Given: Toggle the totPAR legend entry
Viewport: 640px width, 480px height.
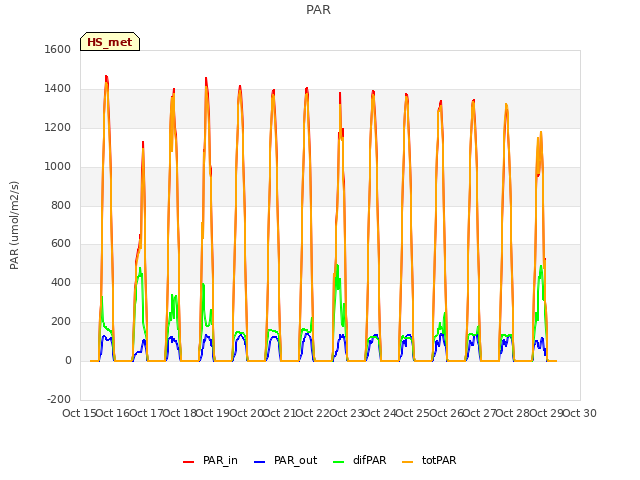Looking at the screenshot, I should 429,460.
